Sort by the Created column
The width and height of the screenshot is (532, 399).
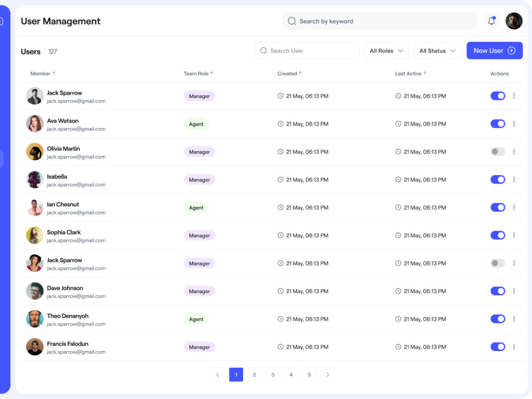(x=289, y=73)
